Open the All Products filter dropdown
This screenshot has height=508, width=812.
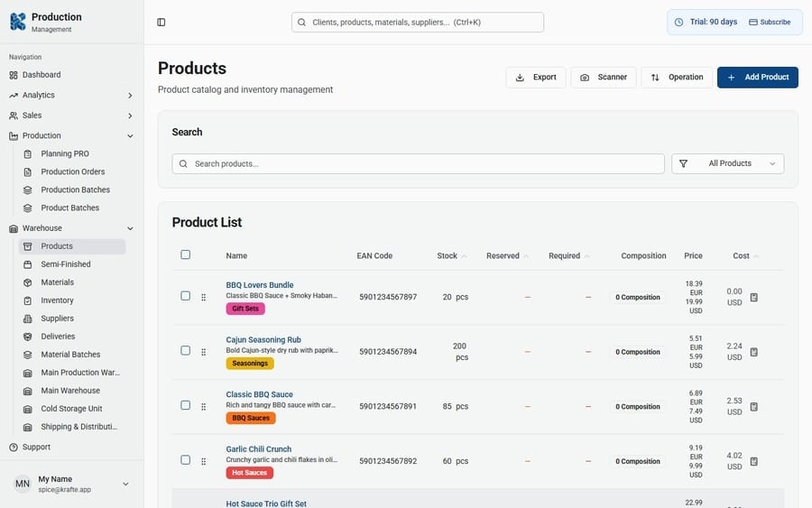(x=727, y=163)
